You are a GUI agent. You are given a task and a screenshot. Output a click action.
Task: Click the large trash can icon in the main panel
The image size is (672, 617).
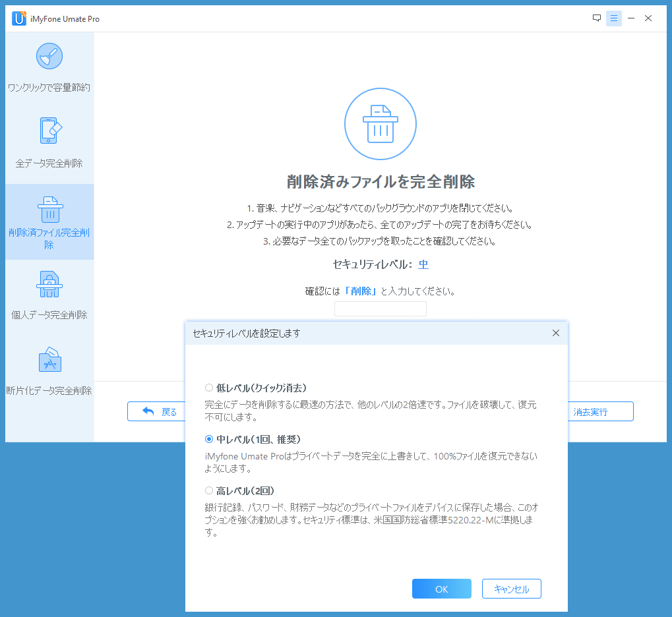381,124
